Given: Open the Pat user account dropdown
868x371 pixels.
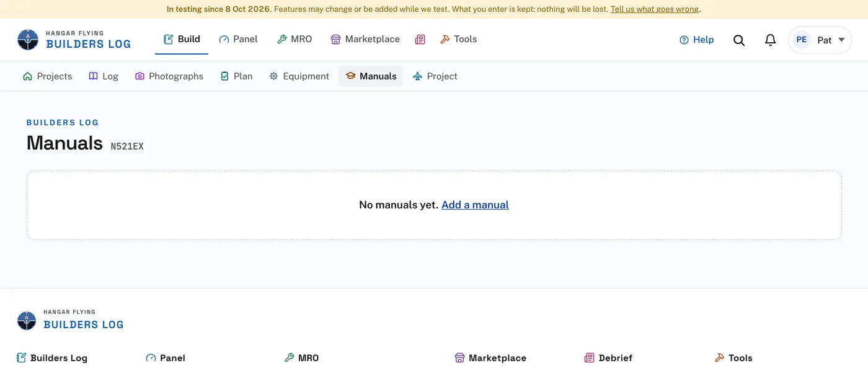Looking at the screenshot, I should click(x=820, y=40).
